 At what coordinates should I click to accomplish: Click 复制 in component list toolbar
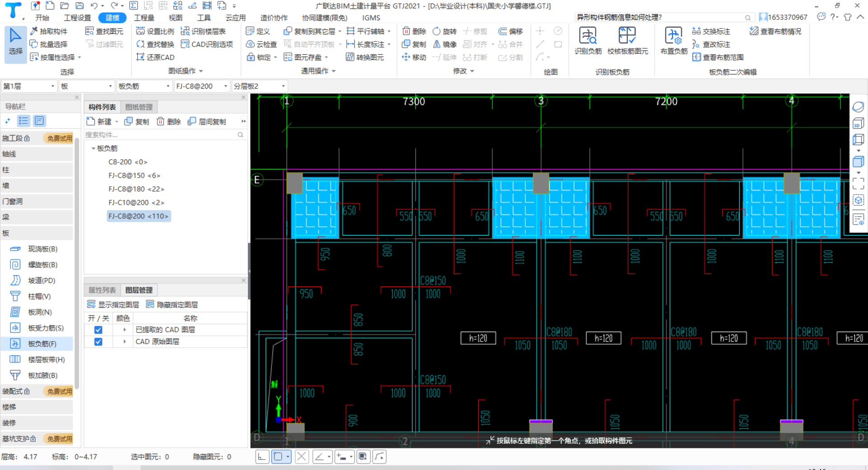137,122
